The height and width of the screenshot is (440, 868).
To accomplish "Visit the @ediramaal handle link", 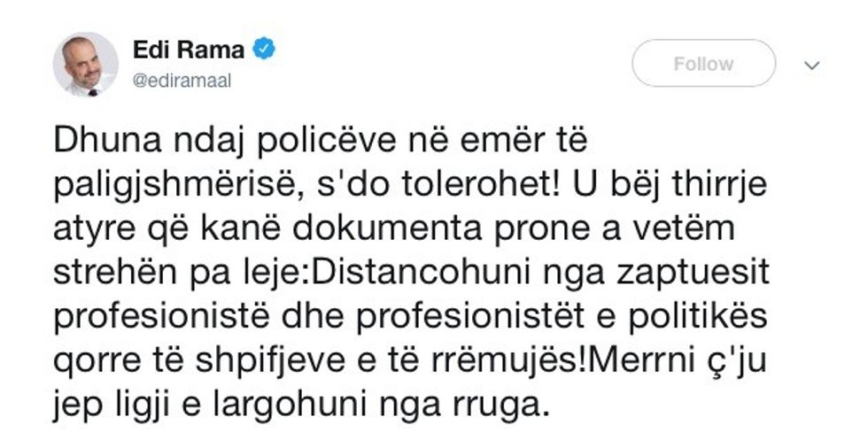I will (x=182, y=81).
